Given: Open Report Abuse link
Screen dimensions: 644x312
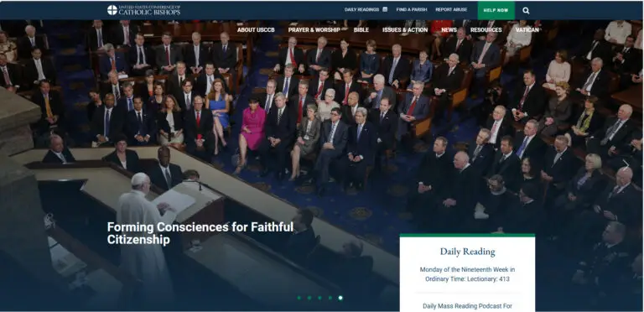Looking at the screenshot, I should pos(451,9).
